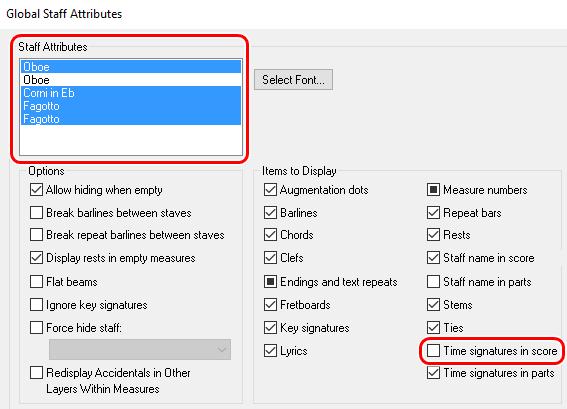
Task: Click the Select Font button
Action: point(293,80)
